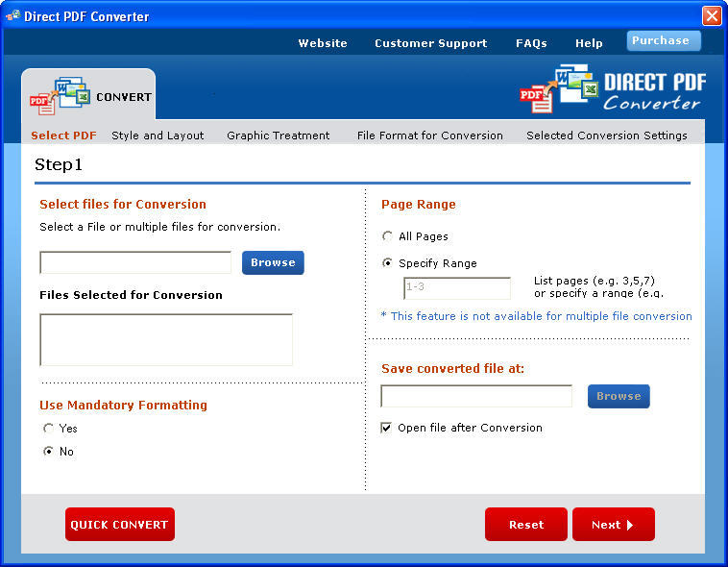The width and height of the screenshot is (728, 567).
Task: Click the QUICK CONVERT button
Action: [120, 525]
